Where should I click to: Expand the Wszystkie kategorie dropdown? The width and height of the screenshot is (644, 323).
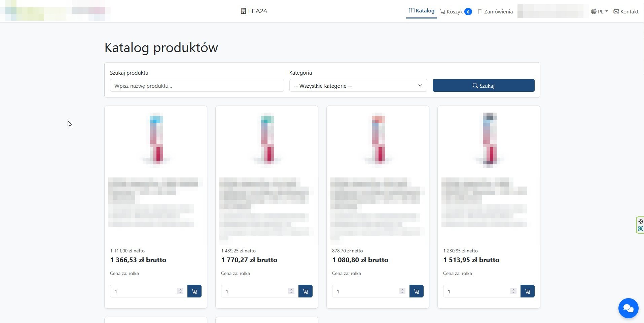(358, 85)
